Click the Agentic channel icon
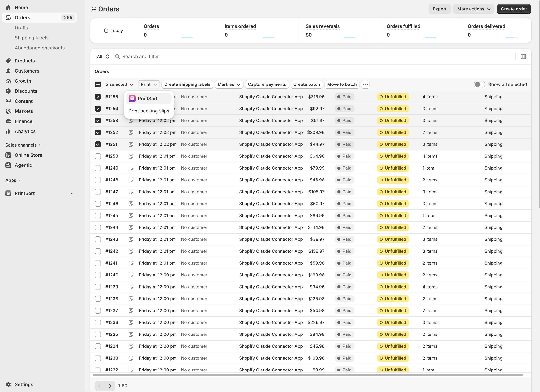 [8, 165]
